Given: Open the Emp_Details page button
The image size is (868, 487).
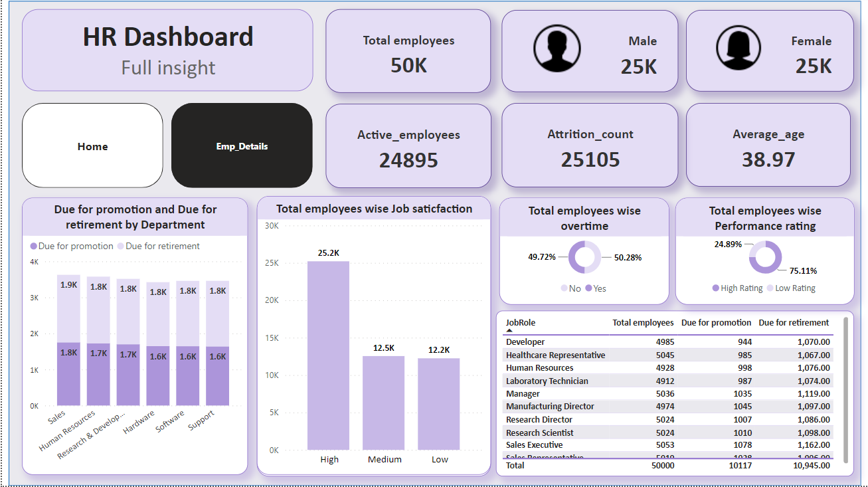Looking at the screenshot, I should point(242,145).
